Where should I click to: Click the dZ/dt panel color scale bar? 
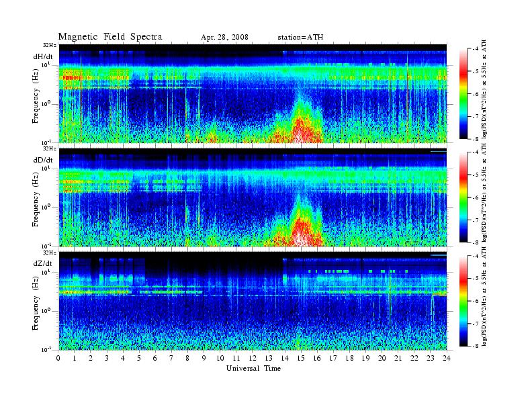click(463, 301)
